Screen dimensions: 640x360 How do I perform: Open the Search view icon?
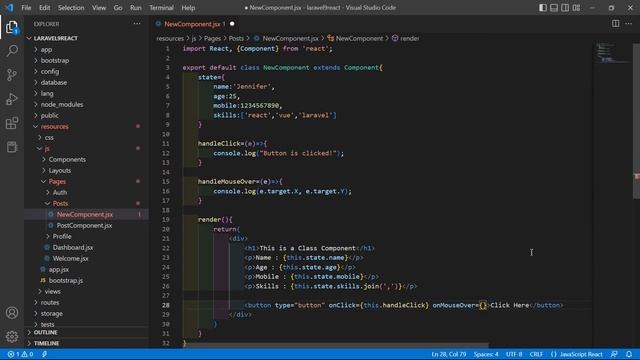point(12,51)
